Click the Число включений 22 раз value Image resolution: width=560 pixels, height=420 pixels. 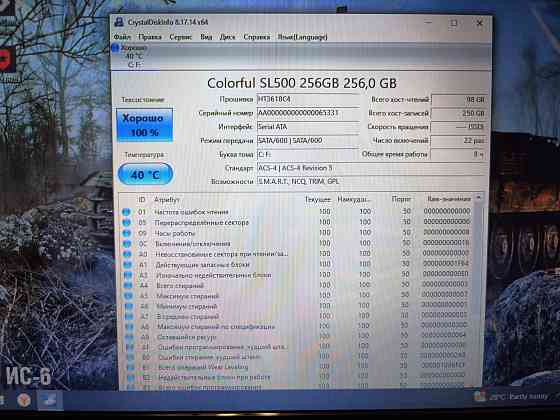[459, 141]
